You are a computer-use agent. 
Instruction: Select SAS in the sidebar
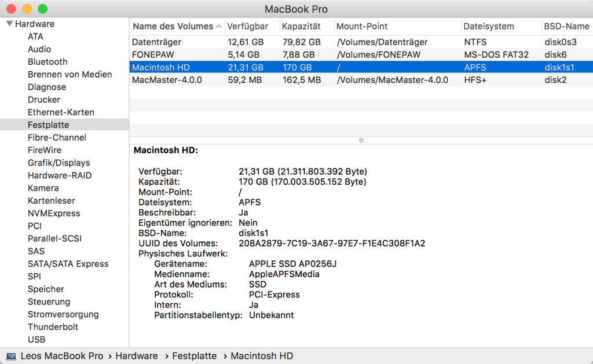[x=36, y=251]
